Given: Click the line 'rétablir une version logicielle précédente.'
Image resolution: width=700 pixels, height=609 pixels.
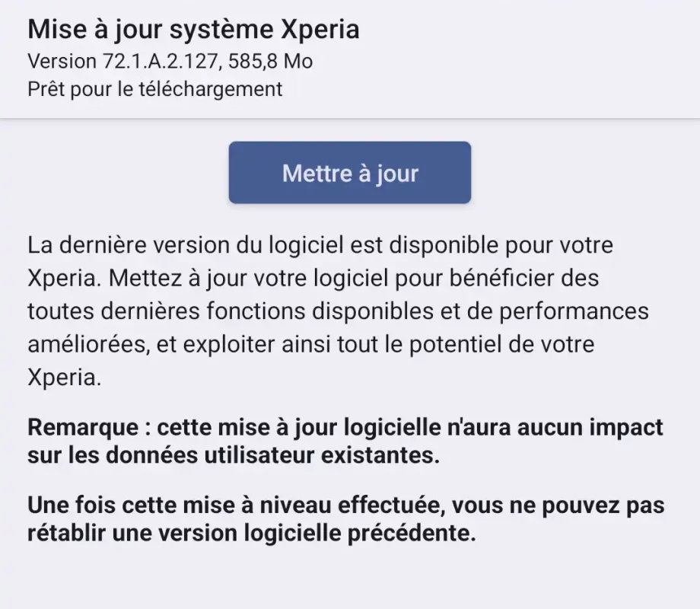Looking at the screenshot, I should coord(251,533).
